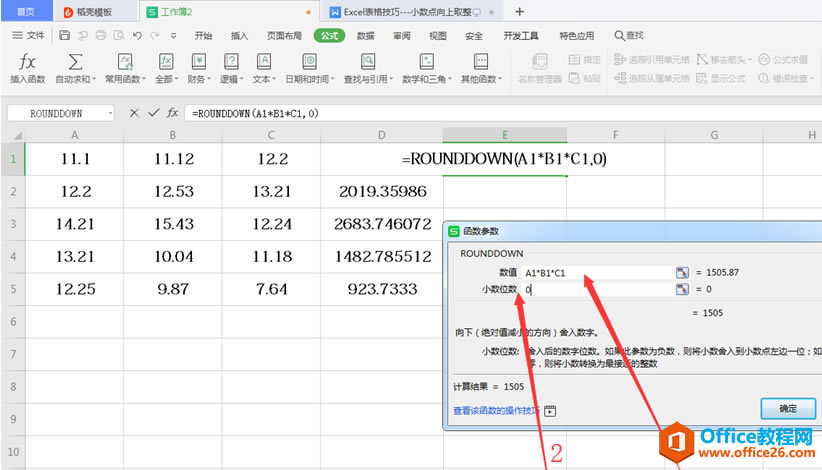The width and height of the screenshot is (822, 470).
Task: Open the 稻壳模板 document tab
Action: click(x=95, y=12)
